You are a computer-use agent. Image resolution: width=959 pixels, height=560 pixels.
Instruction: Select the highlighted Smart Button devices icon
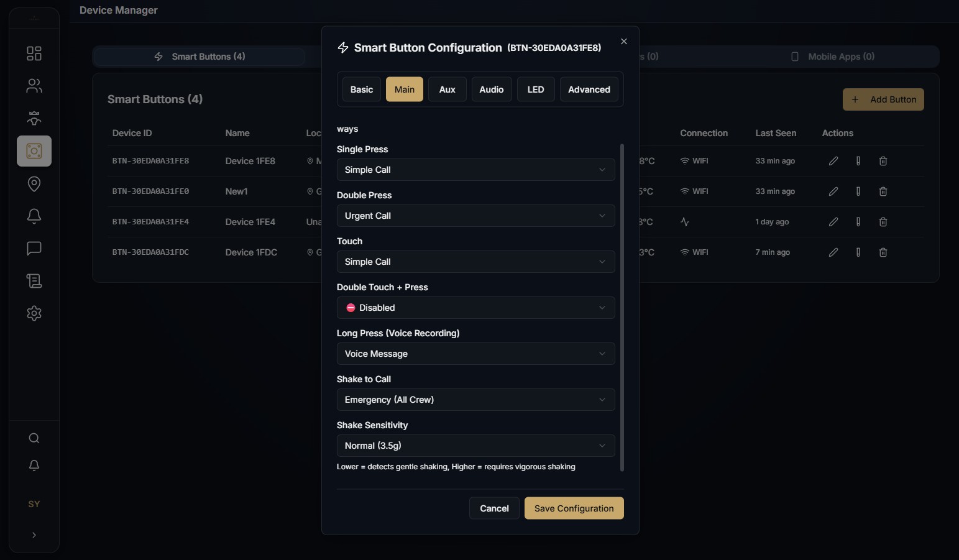point(34,151)
